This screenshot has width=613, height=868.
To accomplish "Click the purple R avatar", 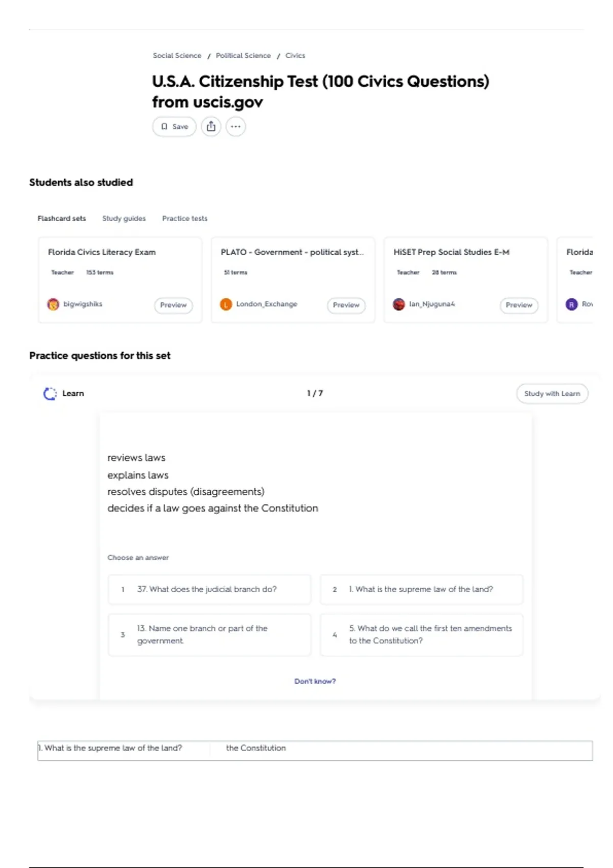I will click(571, 304).
